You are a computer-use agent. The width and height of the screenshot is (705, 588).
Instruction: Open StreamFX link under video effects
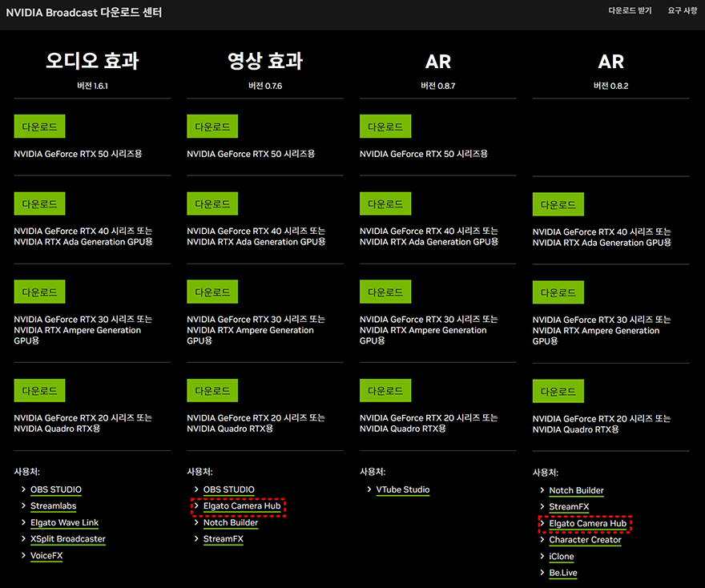pyautogui.click(x=224, y=538)
